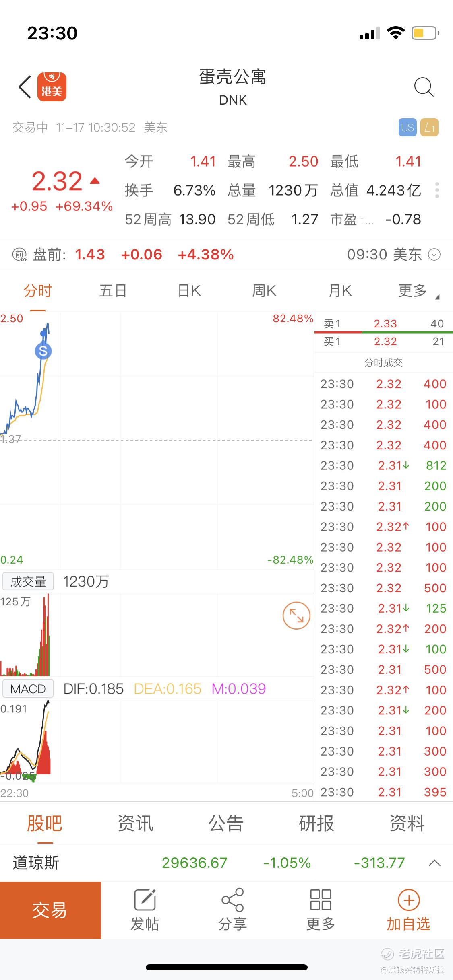453x980 pixels.
Task: Tap the L1 quote level badge
Action: click(429, 128)
